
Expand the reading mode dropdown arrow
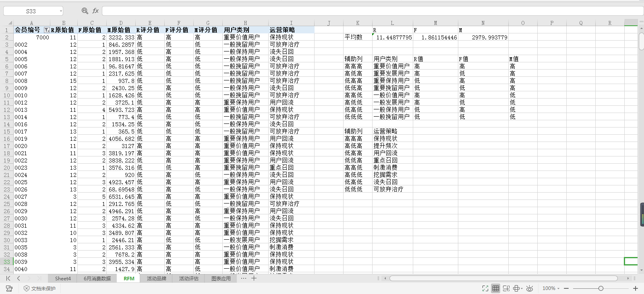(x=522, y=288)
